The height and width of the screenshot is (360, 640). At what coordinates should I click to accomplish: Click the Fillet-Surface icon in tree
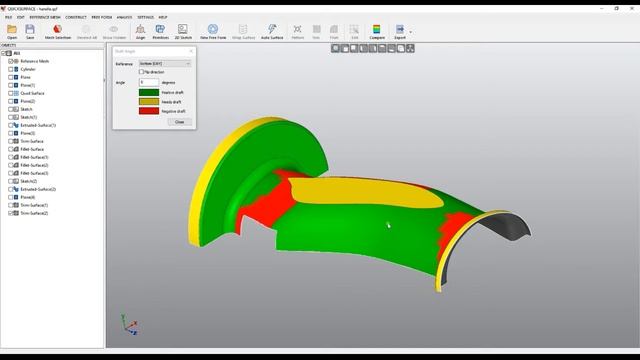click(x=16, y=149)
